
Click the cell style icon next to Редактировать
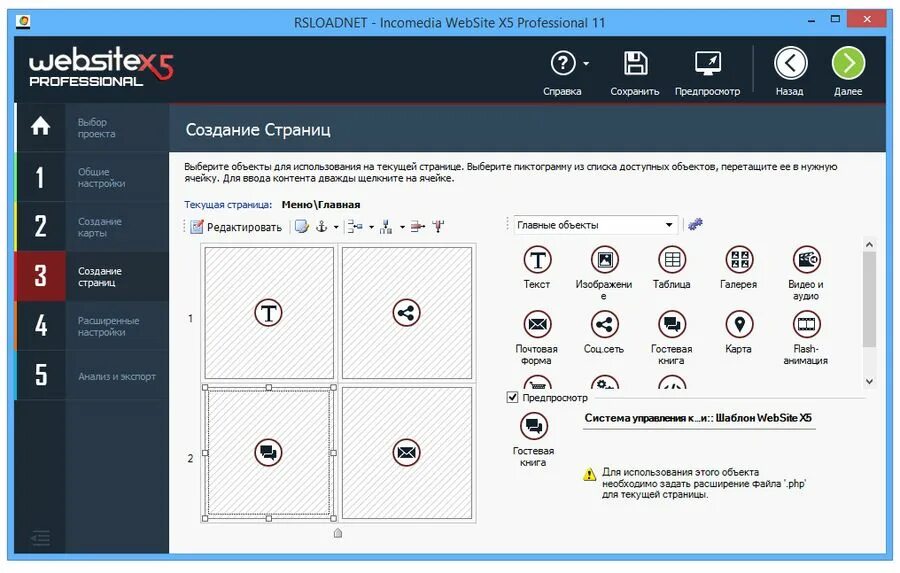pyautogui.click(x=301, y=227)
